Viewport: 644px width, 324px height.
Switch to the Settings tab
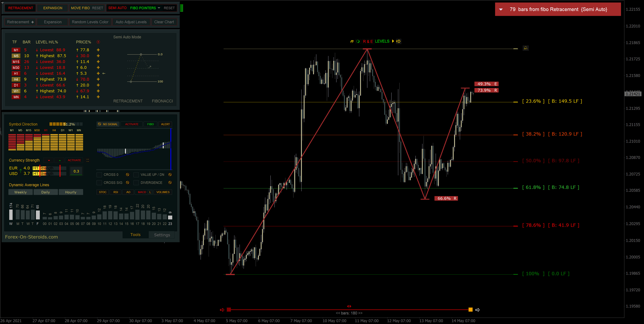point(162,235)
